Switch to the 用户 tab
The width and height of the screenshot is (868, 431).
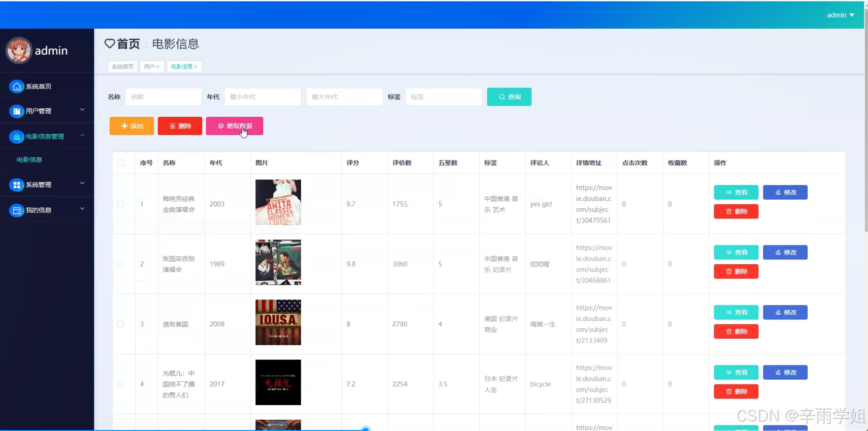pos(152,67)
